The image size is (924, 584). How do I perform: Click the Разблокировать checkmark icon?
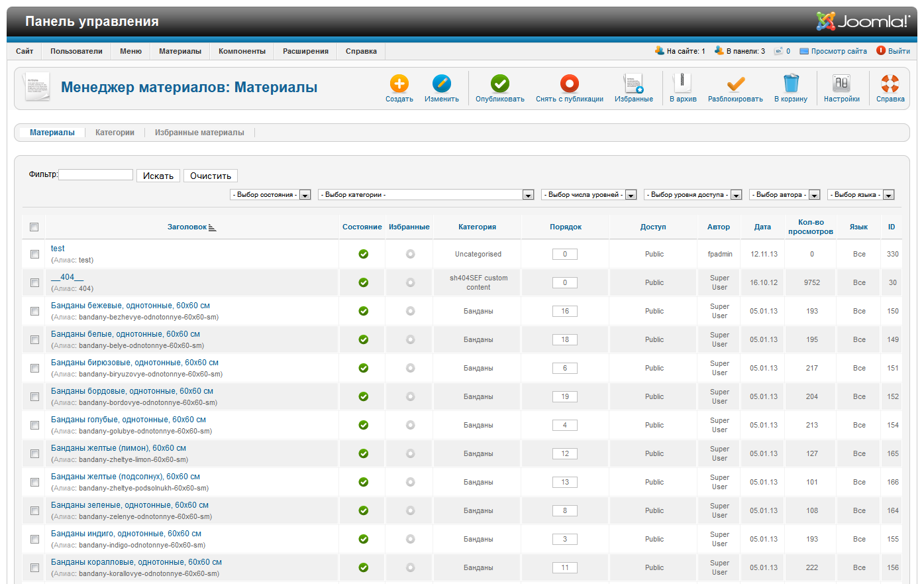(x=735, y=84)
